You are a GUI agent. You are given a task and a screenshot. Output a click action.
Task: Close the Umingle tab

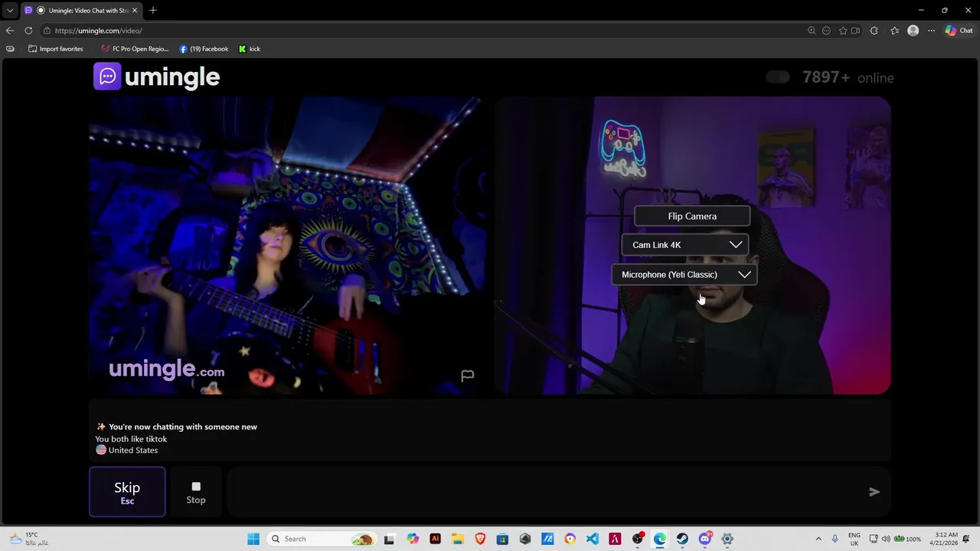[x=135, y=11]
